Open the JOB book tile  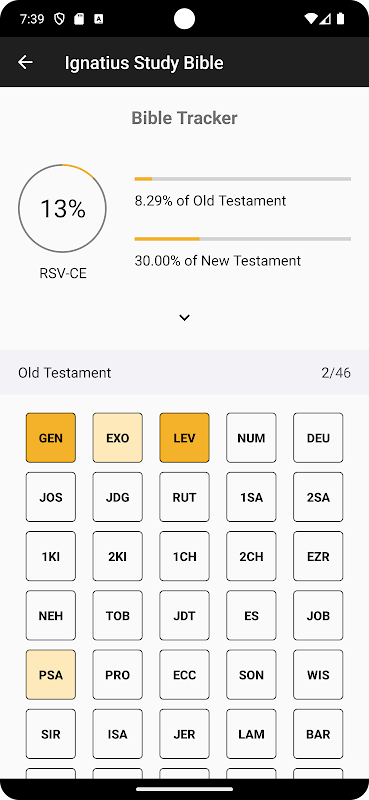[x=318, y=615]
